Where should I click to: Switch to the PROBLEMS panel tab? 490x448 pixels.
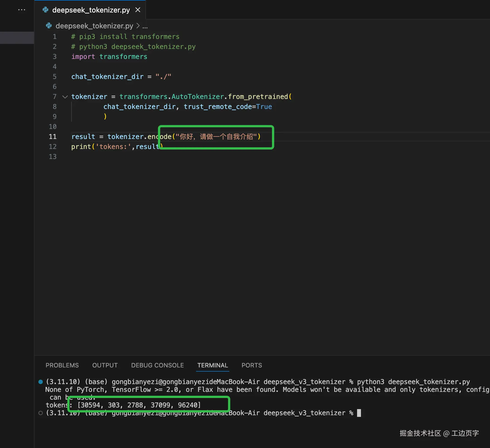pos(62,365)
